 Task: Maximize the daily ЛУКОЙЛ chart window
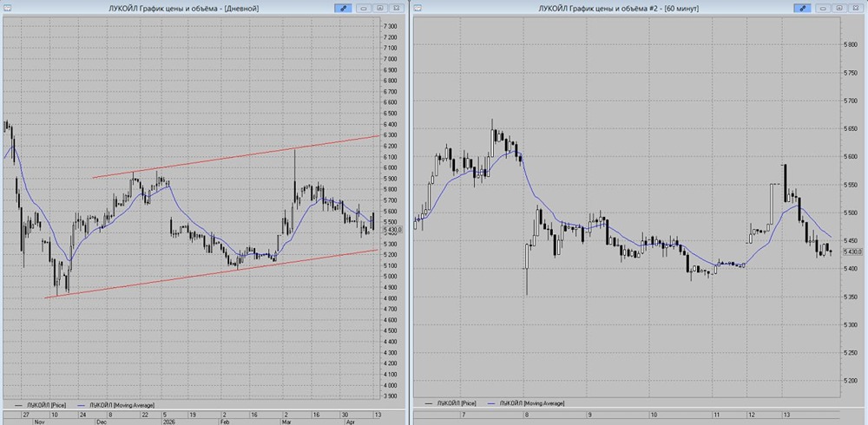point(380,9)
